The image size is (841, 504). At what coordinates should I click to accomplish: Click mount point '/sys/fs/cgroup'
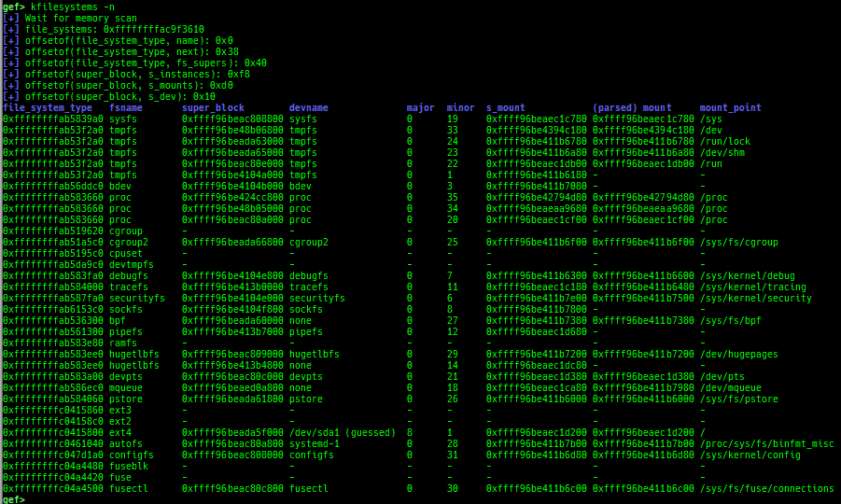[738, 243]
